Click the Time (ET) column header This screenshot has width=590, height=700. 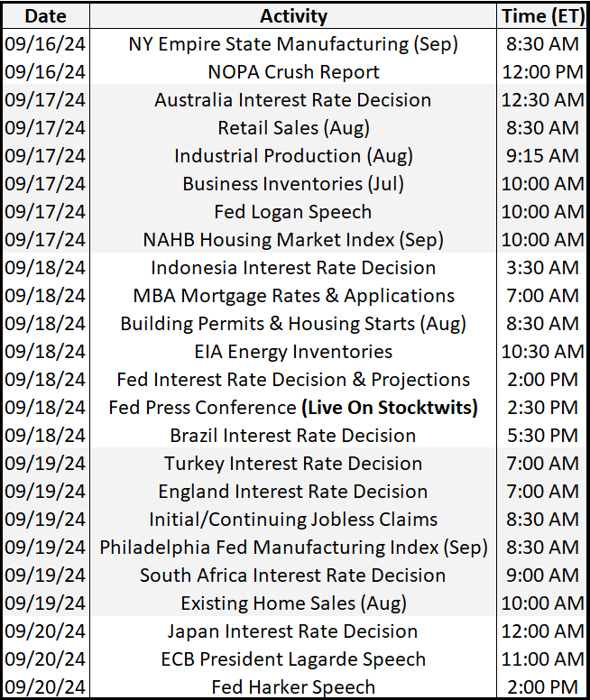point(541,16)
